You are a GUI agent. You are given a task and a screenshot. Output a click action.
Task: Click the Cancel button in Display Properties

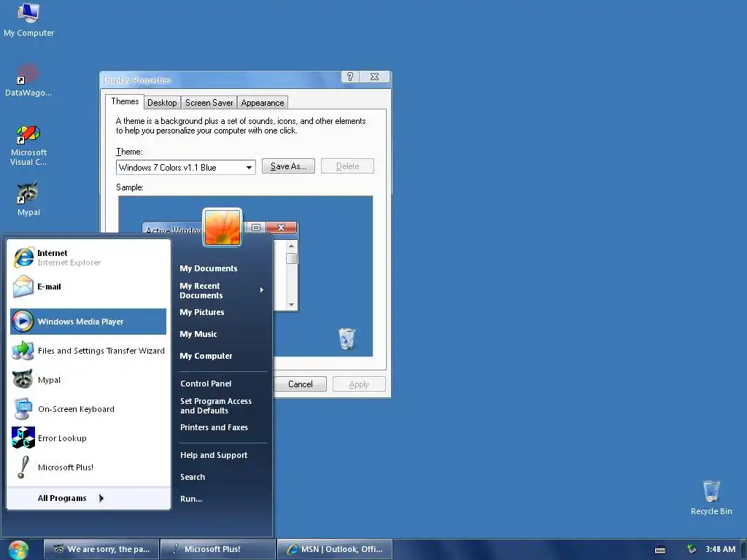[x=300, y=384]
